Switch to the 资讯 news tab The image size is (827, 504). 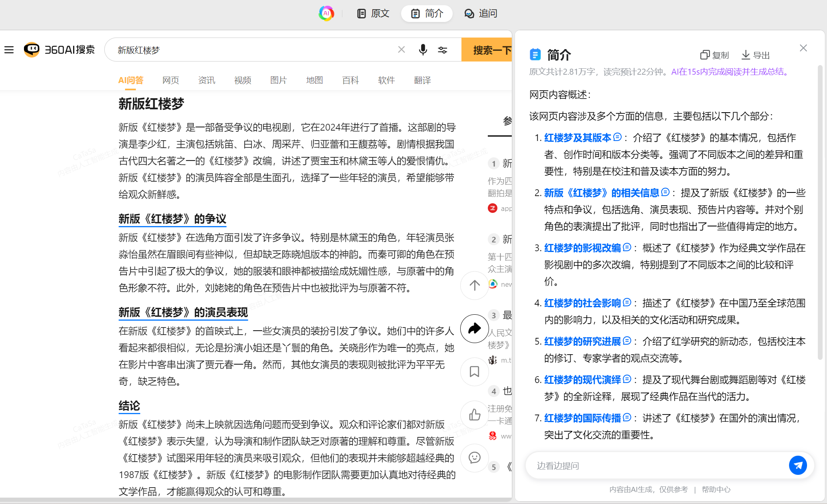(x=207, y=80)
